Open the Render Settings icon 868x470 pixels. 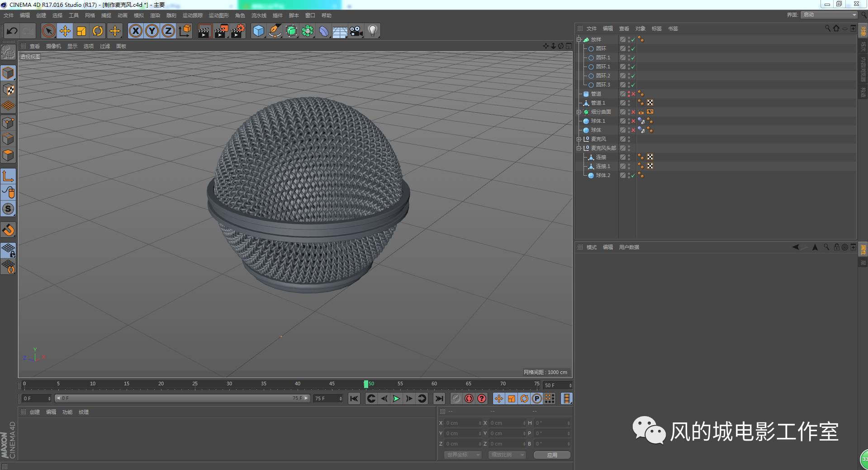click(238, 31)
